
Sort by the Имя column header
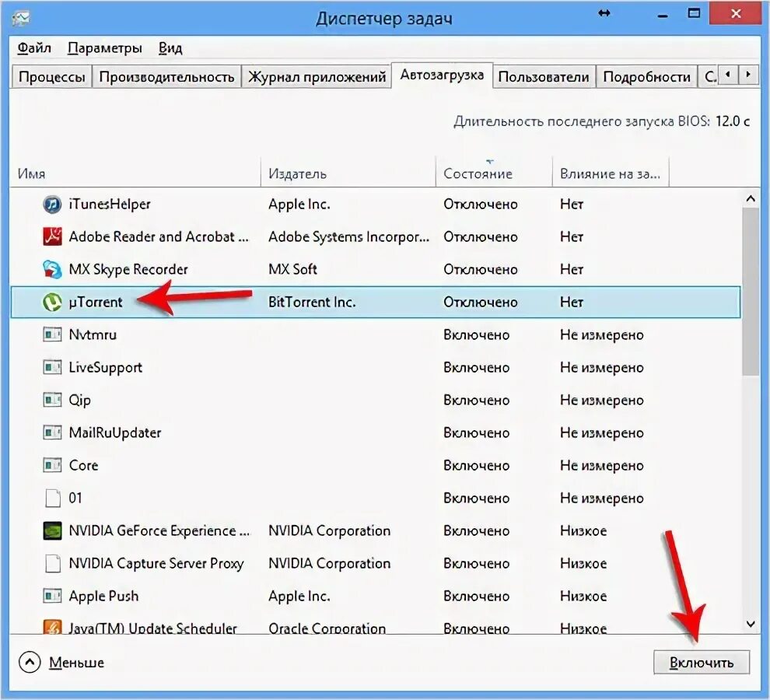[x=135, y=173]
